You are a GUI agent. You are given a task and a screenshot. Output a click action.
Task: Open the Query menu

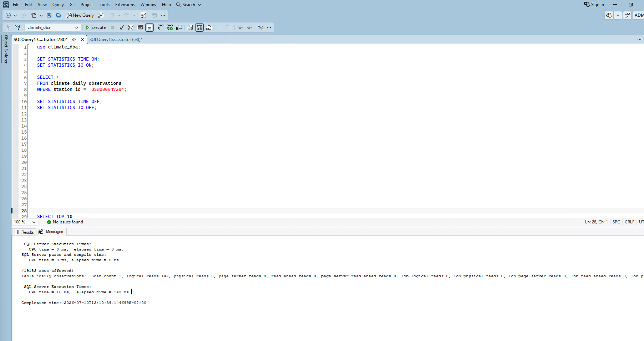[58, 5]
